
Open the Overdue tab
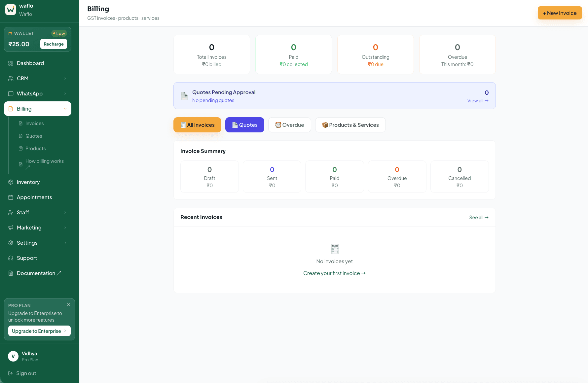click(x=290, y=125)
